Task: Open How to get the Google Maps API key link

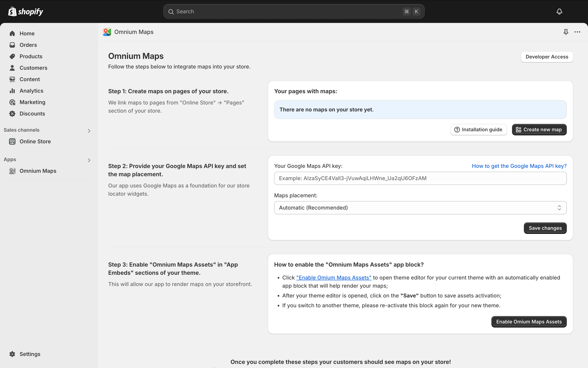Action: tap(519, 166)
